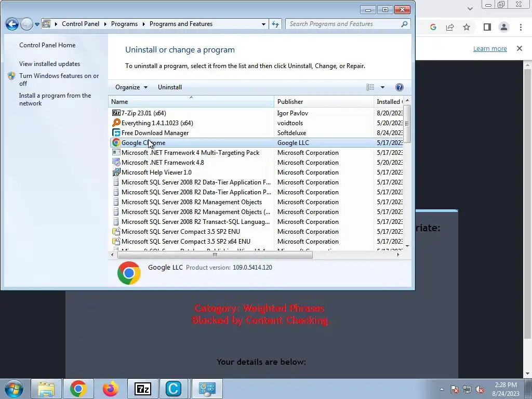Viewport: 532px width, 399px height.
Task: Open Chrome three-dot menu
Action: pyautogui.click(x=521, y=27)
